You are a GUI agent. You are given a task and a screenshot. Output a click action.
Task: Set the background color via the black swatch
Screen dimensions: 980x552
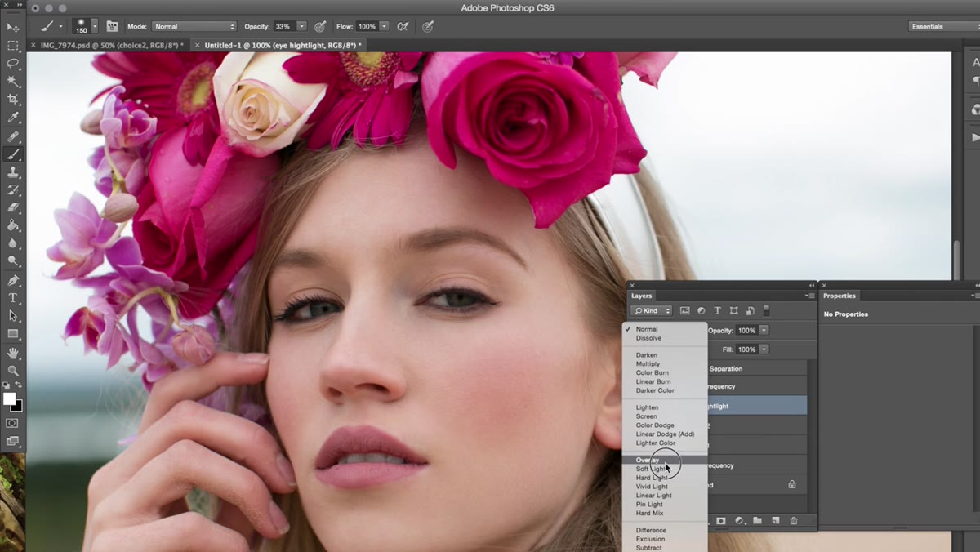point(18,406)
